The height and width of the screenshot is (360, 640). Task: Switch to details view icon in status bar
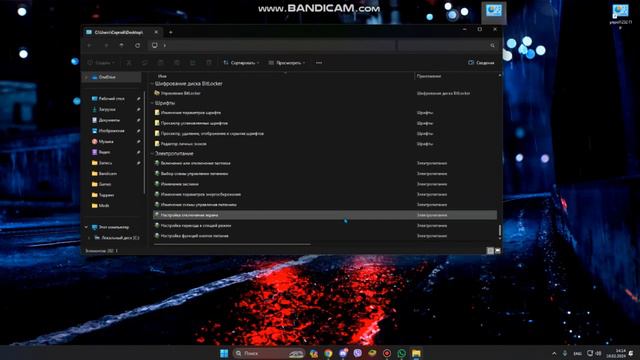[x=490, y=251]
